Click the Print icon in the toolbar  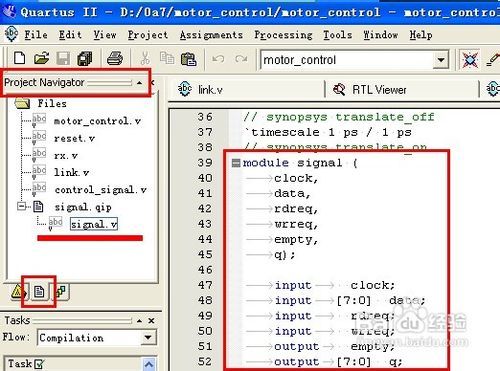tap(115, 59)
